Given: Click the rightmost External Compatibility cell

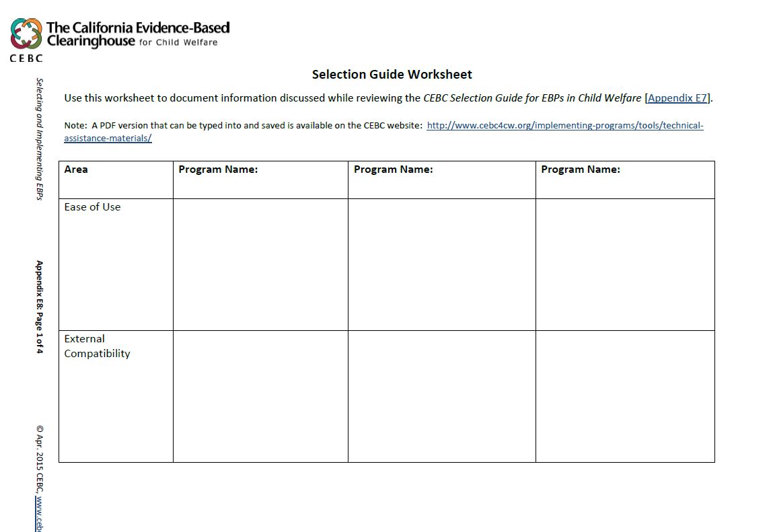Looking at the screenshot, I should click(624, 395).
